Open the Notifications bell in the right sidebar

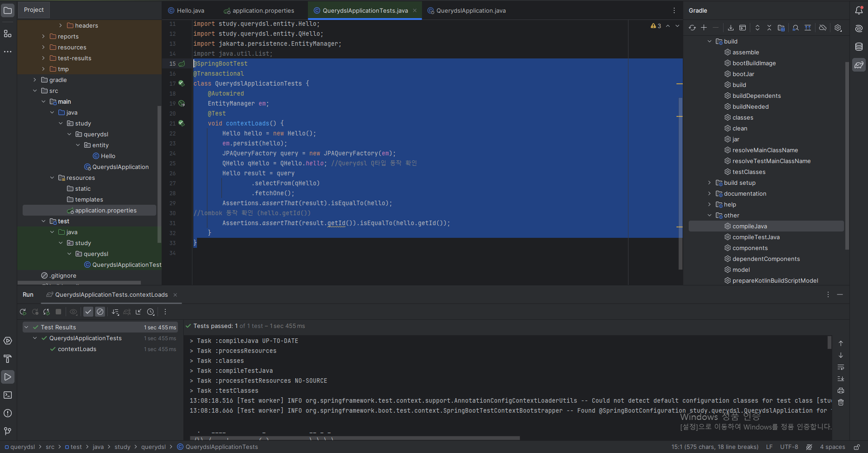point(859,10)
